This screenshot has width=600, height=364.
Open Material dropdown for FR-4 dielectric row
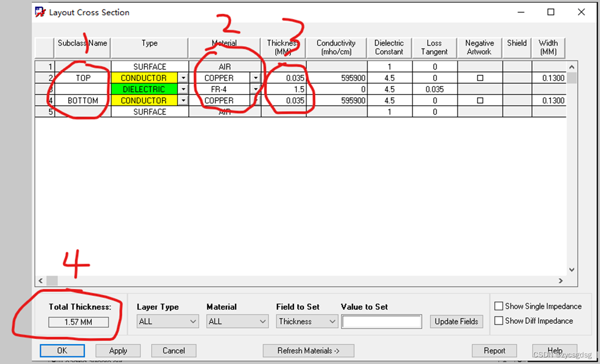pos(255,89)
